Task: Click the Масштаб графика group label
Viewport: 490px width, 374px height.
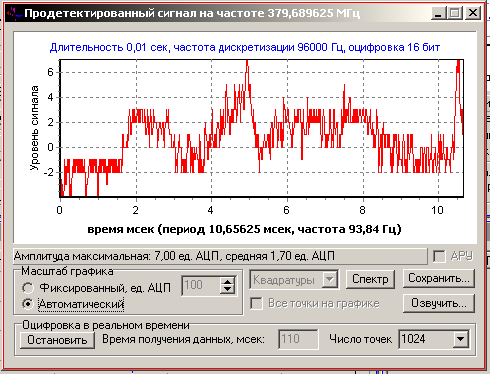Action: click(67, 271)
